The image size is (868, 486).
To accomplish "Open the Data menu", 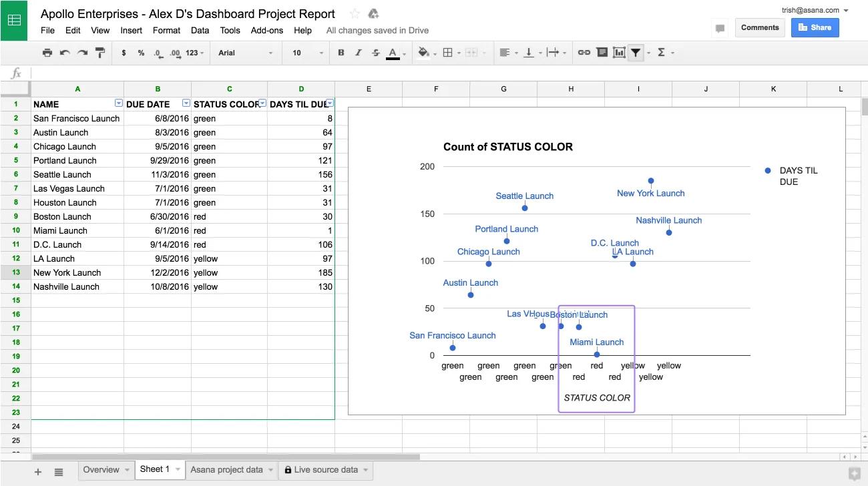I will (x=200, y=30).
